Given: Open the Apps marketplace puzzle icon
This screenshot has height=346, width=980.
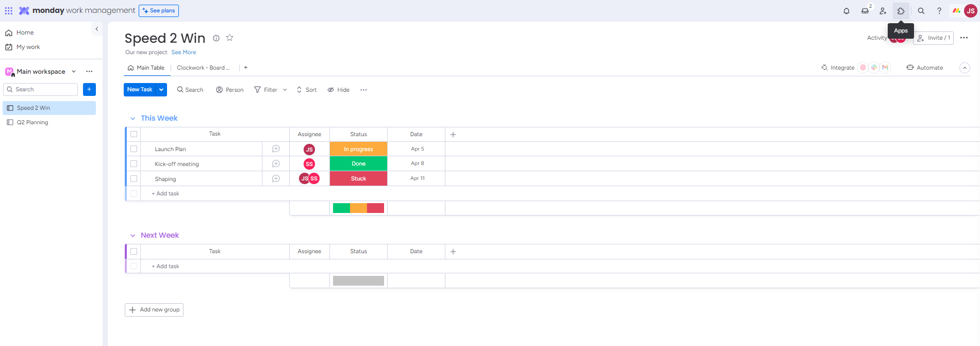Looking at the screenshot, I should pos(901,11).
